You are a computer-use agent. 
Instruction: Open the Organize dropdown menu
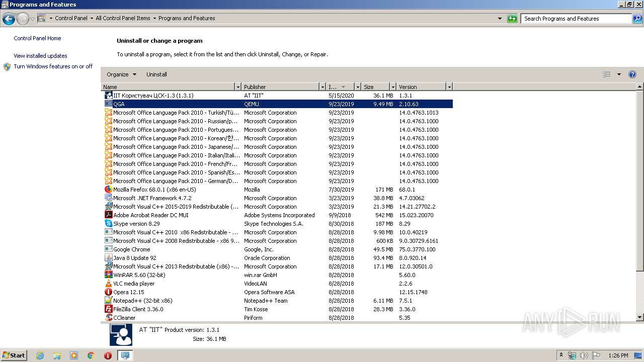click(121, 74)
